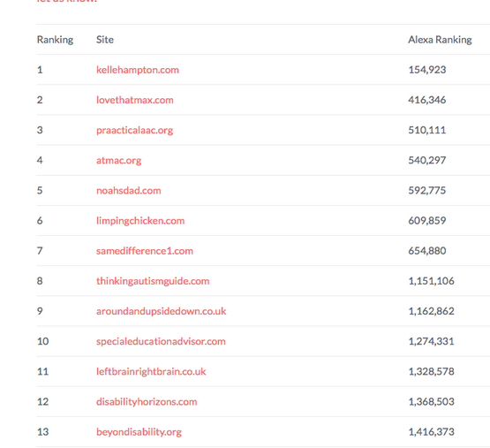Select Alexa ranking value 654,880
Image resolution: width=490 pixels, height=448 pixels.
click(427, 251)
